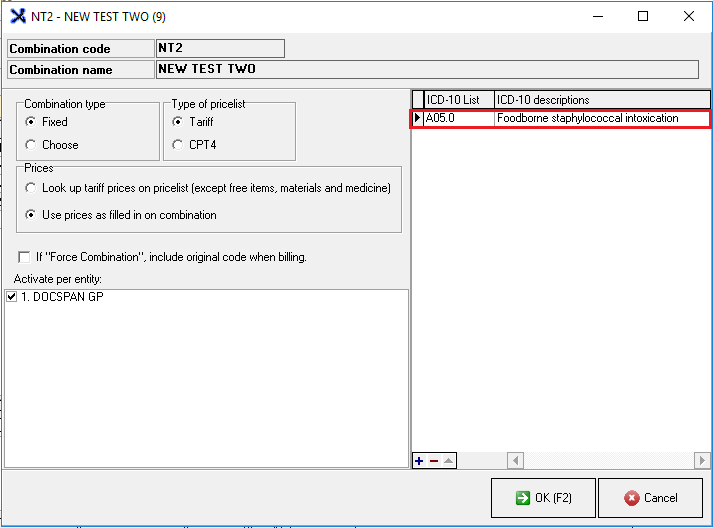Tick the Force Combination include original code checkbox
This screenshot has height=528, width=713.
click(x=24, y=257)
